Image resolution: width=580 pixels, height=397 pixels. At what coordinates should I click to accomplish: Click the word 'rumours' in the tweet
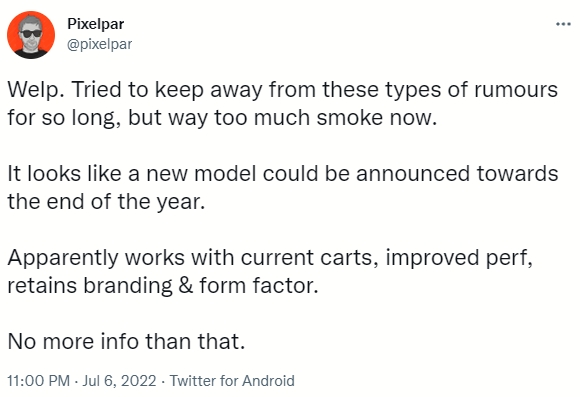coord(516,90)
